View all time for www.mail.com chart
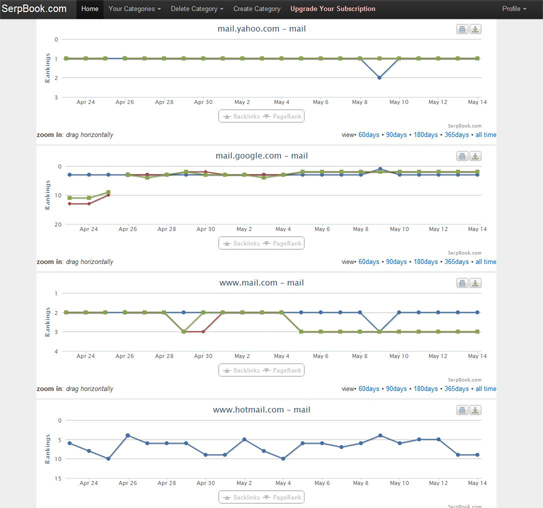Screen dimensions: 543x508 click(486, 389)
